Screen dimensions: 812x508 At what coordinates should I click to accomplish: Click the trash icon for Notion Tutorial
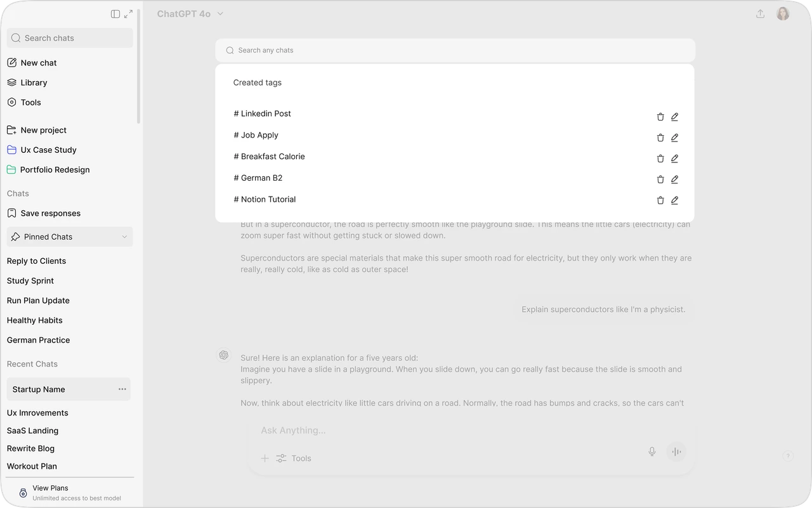click(x=660, y=200)
